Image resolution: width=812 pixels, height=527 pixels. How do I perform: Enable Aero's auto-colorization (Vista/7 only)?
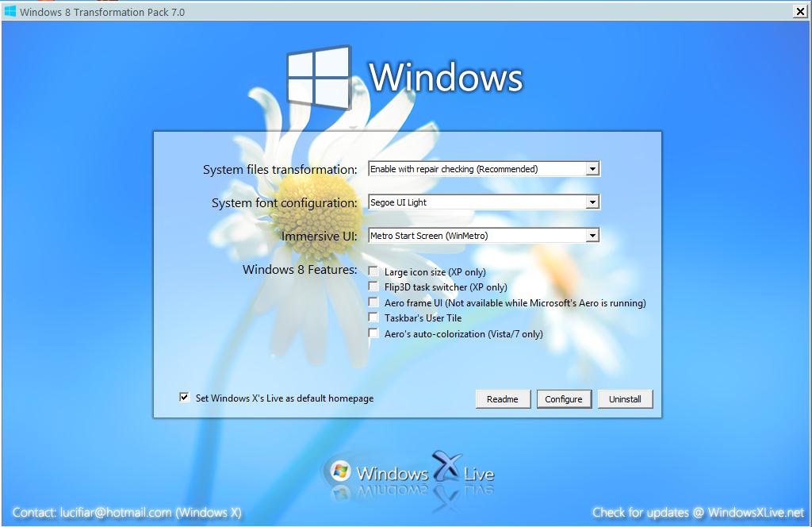[x=373, y=333]
